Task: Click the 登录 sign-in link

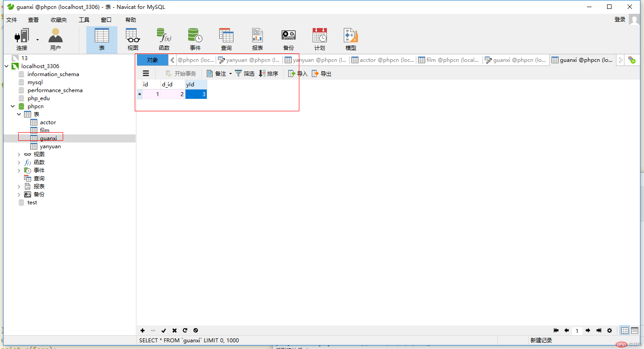Action: tap(620, 20)
